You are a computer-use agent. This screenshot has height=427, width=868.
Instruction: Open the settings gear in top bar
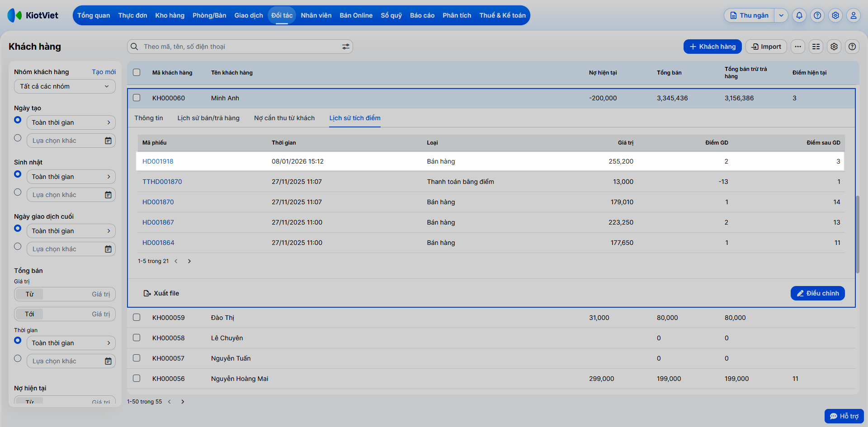point(835,15)
